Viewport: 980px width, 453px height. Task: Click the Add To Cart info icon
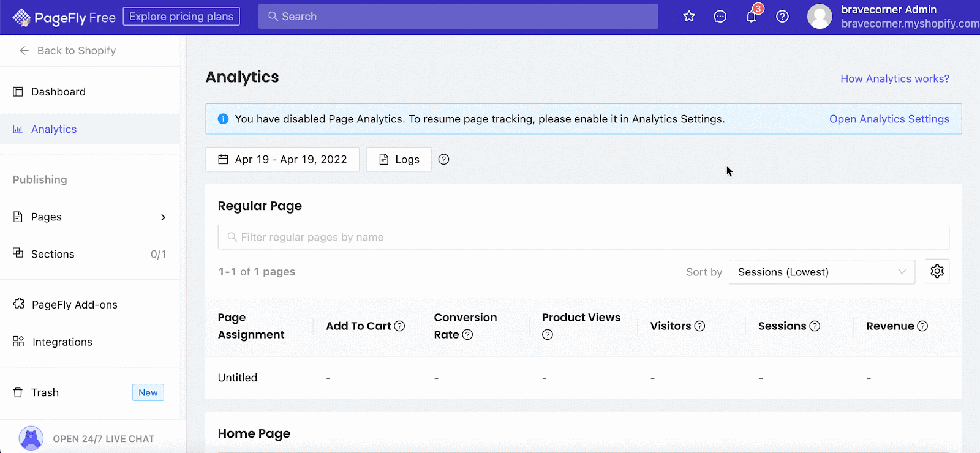click(399, 326)
